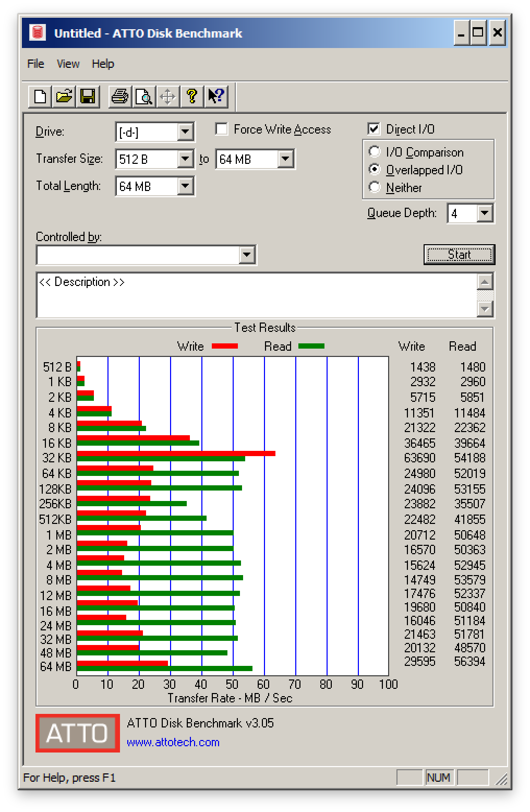Open the View menu
The height and width of the screenshot is (812, 530).
[x=68, y=64]
